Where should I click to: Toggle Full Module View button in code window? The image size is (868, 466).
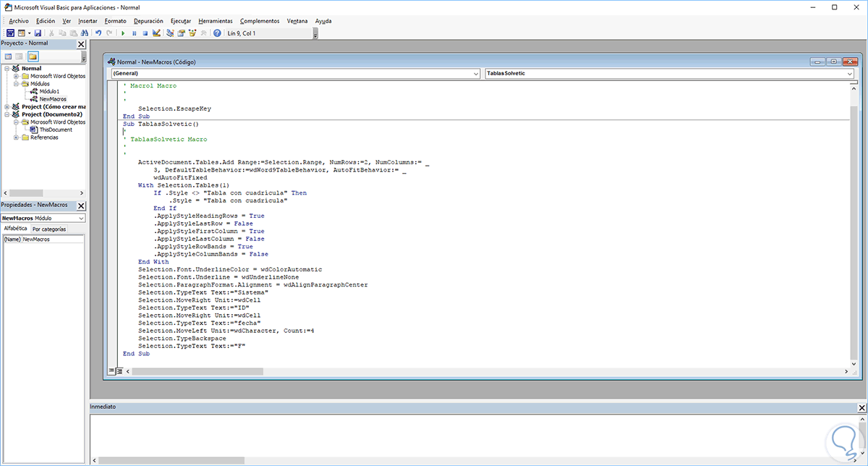pyautogui.click(x=119, y=370)
